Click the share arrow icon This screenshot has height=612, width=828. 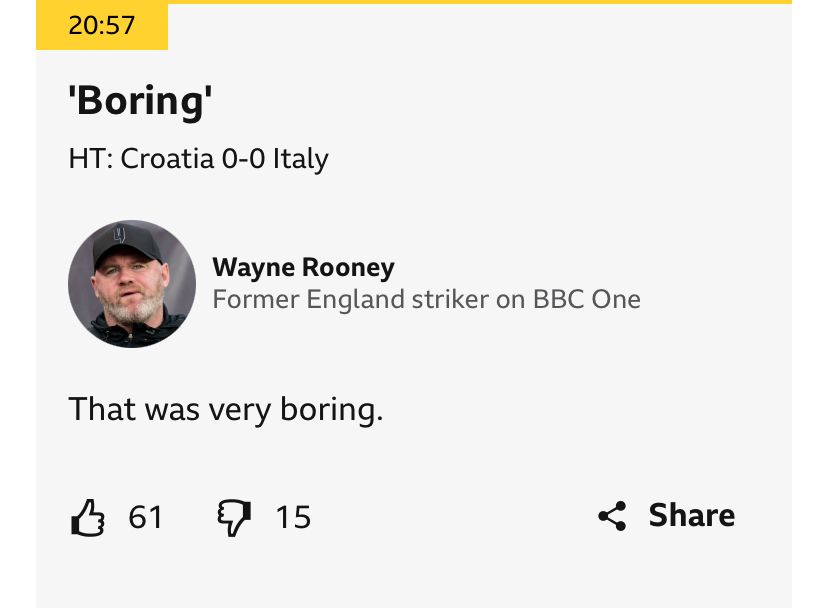(612, 516)
